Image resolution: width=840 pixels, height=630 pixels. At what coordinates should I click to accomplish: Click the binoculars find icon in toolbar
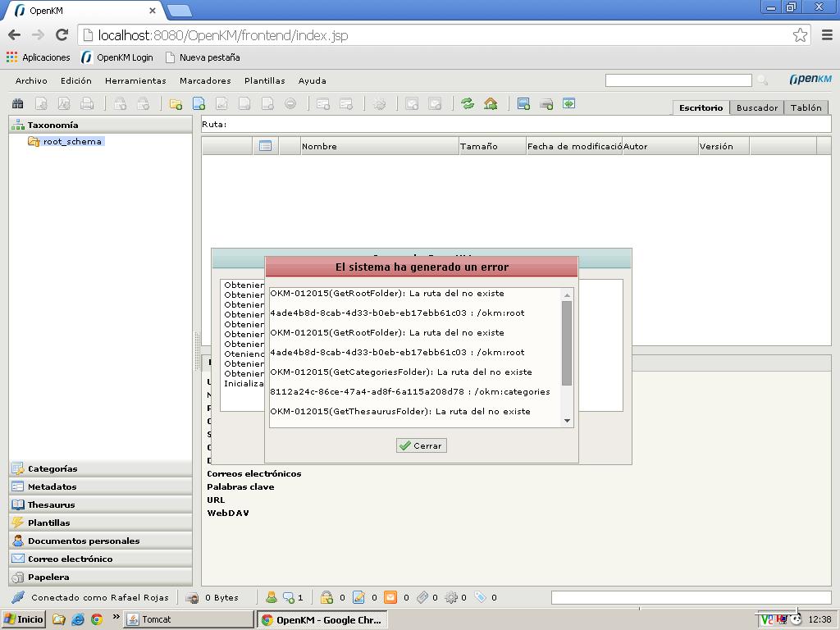(x=17, y=104)
